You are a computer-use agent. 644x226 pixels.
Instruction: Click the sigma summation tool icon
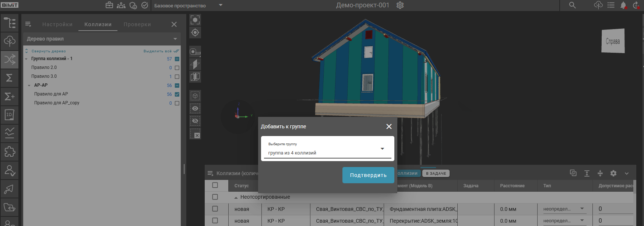[10, 78]
